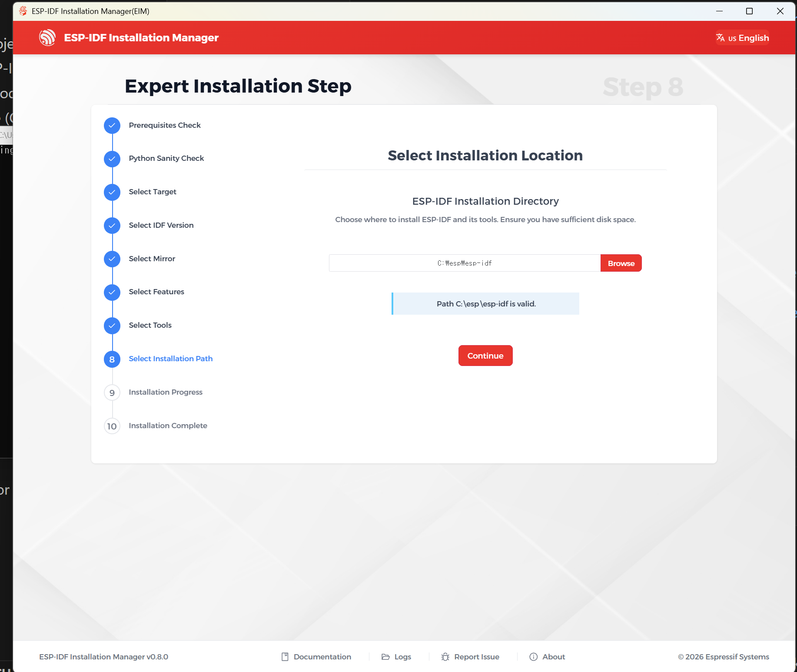797x672 pixels.
Task: Go to Python Sanity Check step
Action: 166,158
